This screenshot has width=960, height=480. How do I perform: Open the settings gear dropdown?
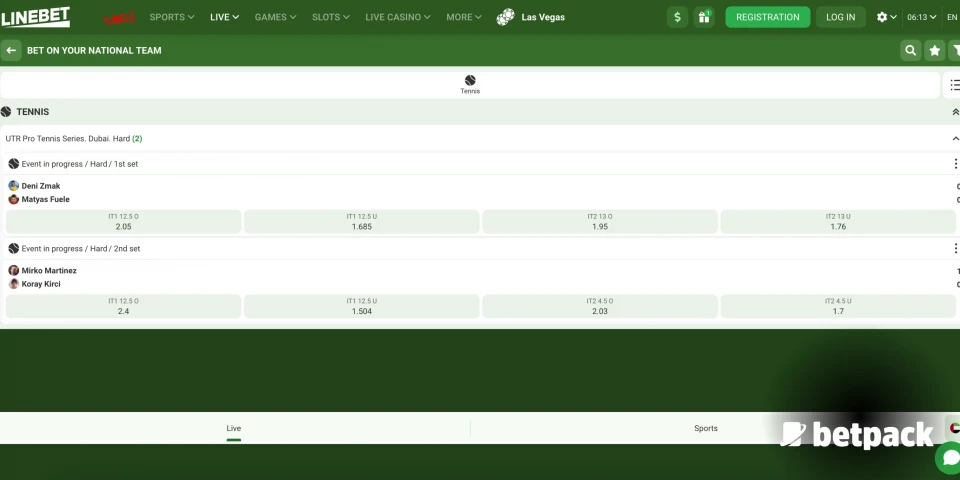886,17
